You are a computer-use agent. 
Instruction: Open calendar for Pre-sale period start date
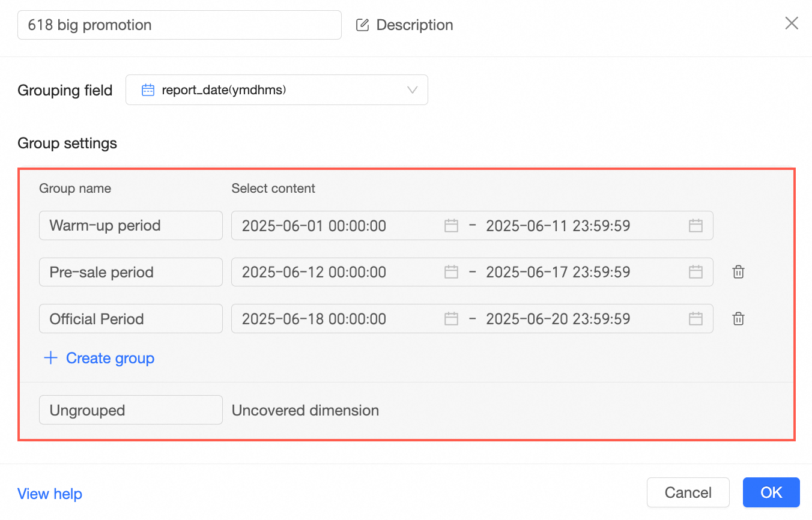(451, 273)
